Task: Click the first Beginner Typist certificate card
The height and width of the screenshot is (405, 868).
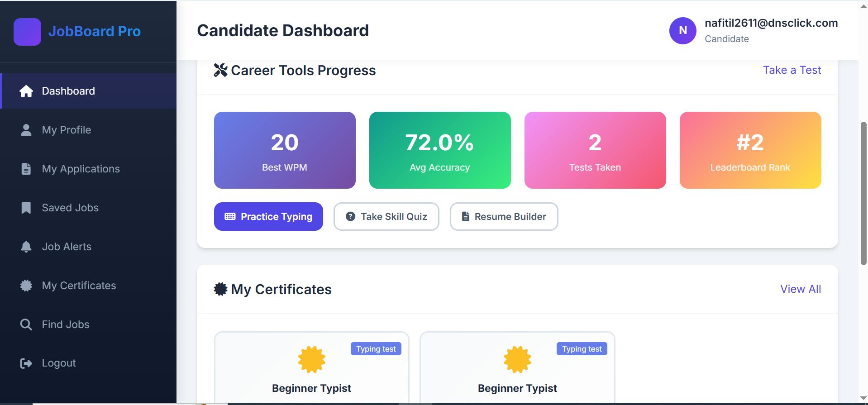Action: 311,367
